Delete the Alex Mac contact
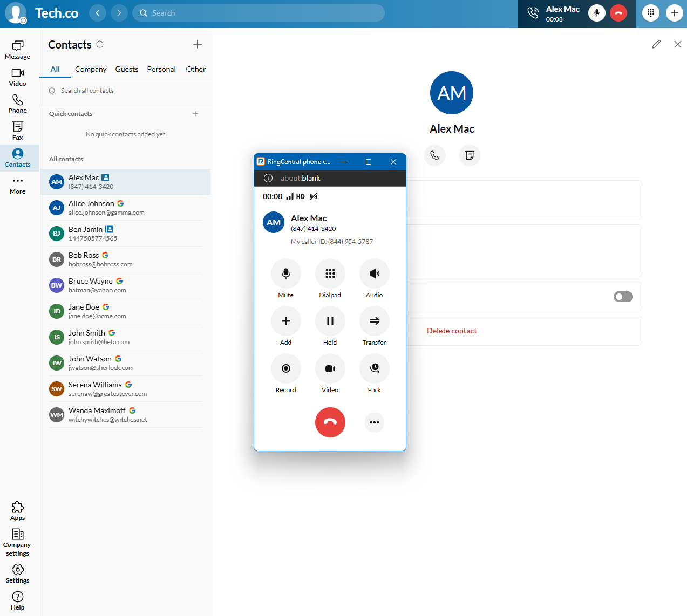This screenshot has height=616, width=687. pos(452,331)
